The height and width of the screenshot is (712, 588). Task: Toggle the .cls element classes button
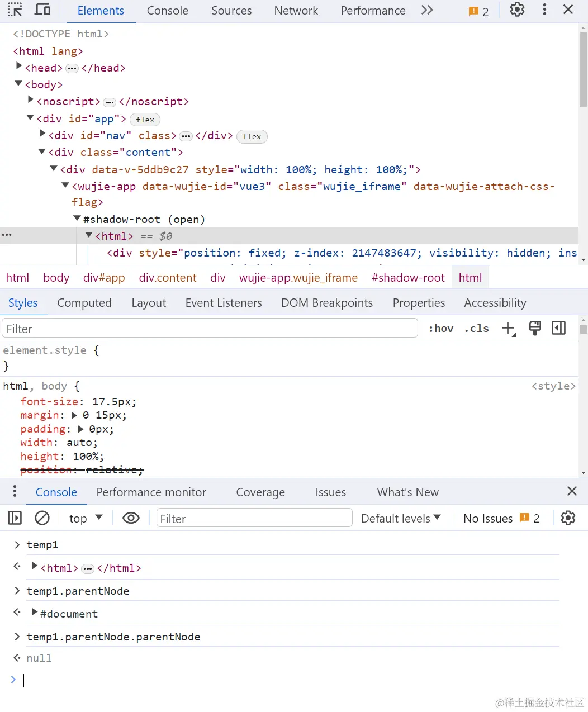coord(476,329)
